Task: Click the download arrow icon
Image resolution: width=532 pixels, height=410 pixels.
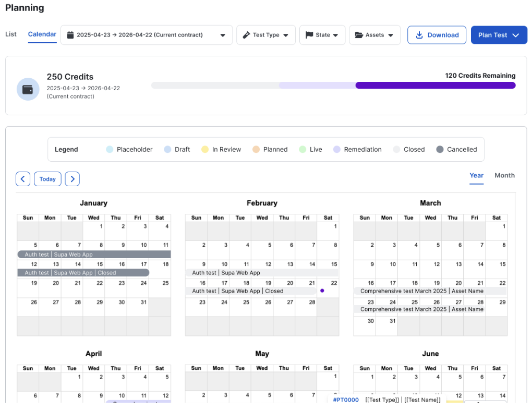Action: [419, 35]
